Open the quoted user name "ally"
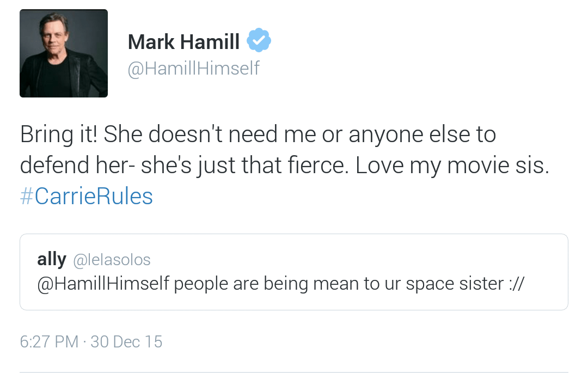The image size is (588, 373). pyautogui.click(x=52, y=260)
